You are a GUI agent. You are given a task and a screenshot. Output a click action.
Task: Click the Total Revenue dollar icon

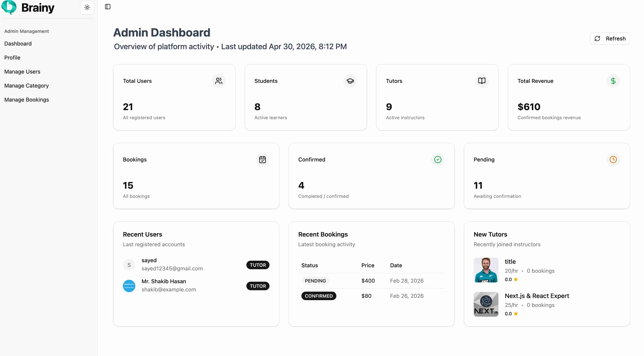613,81
